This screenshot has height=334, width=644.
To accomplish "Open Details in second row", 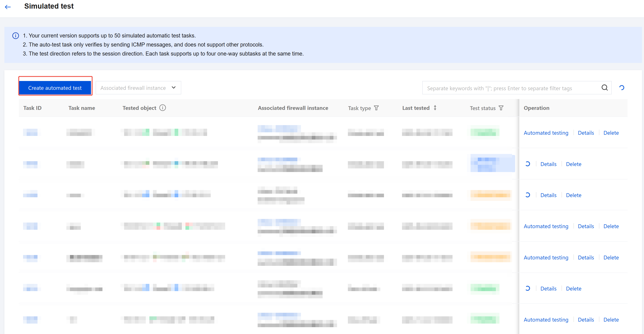I will point(548,164).
